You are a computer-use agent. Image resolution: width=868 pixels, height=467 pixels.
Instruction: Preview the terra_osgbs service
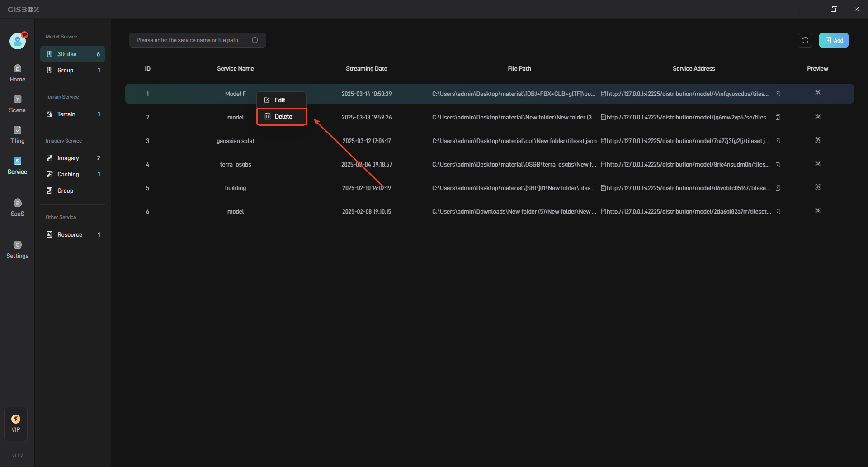pos(818,163)
